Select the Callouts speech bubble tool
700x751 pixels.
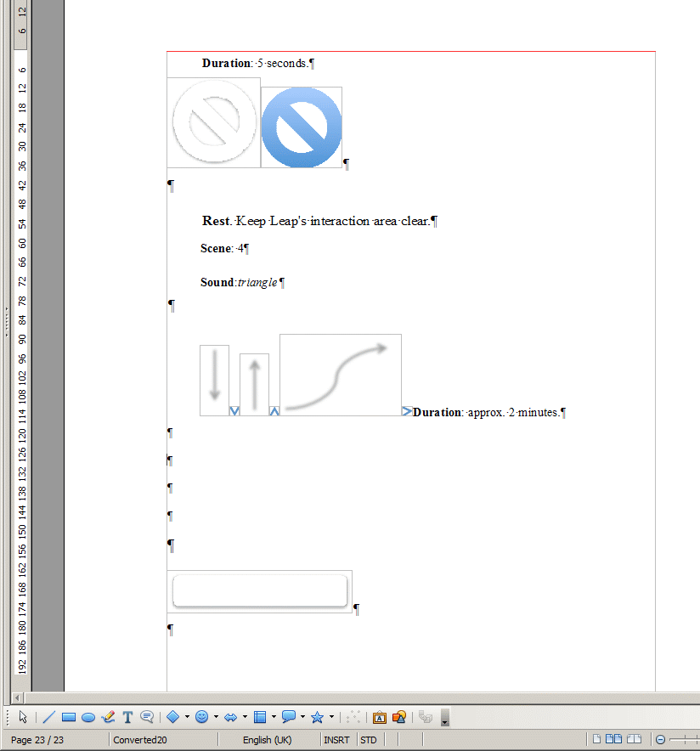[146, 717]
